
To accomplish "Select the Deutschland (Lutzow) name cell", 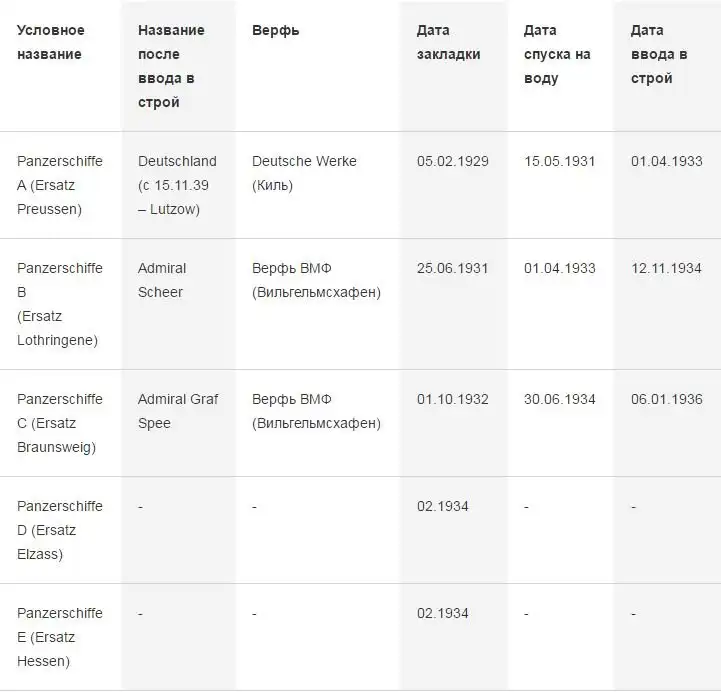I will pos(177,185).
